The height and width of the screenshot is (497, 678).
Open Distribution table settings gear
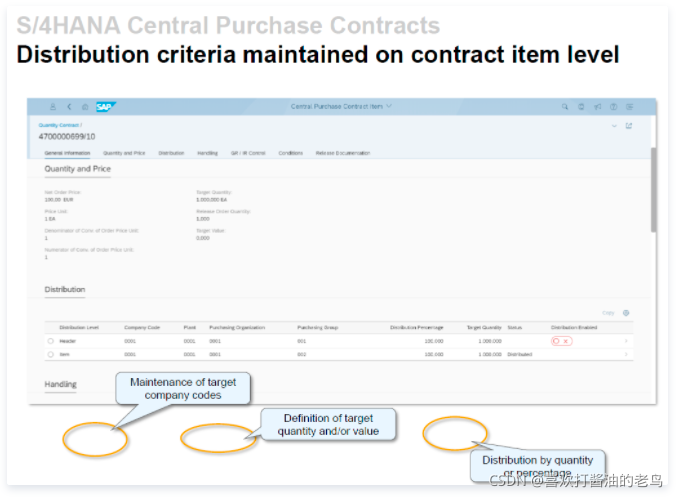[626, 313]
